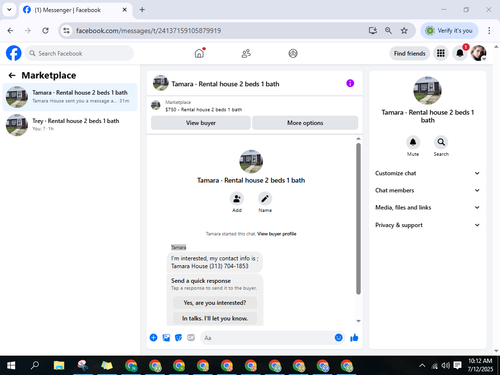Go back using the Marketplace back arrow

[12, 76]
